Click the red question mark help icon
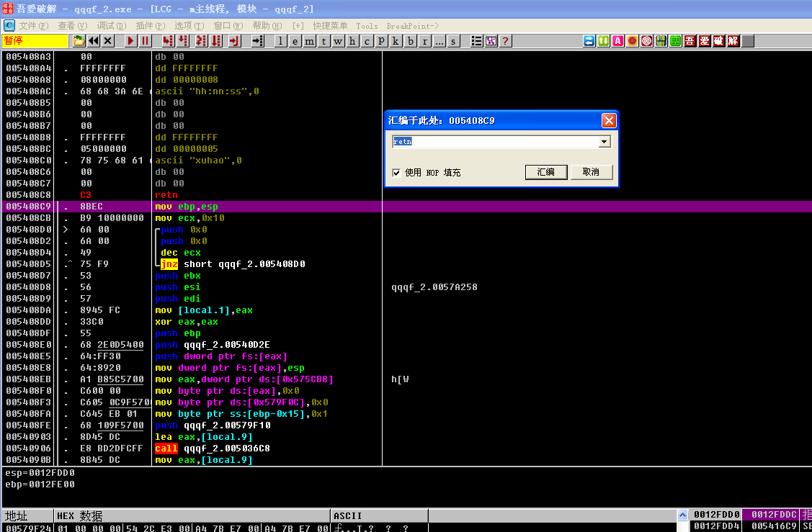 click(506, 41)
